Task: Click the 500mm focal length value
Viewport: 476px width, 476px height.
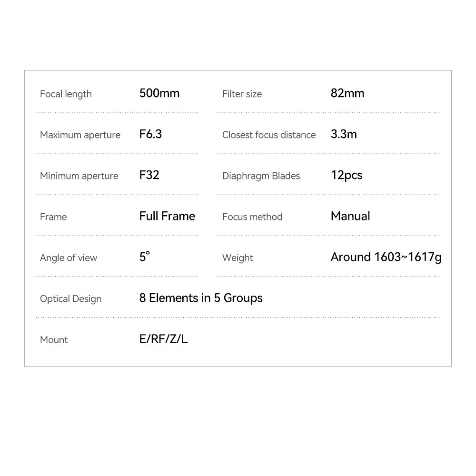Action: 159,93
